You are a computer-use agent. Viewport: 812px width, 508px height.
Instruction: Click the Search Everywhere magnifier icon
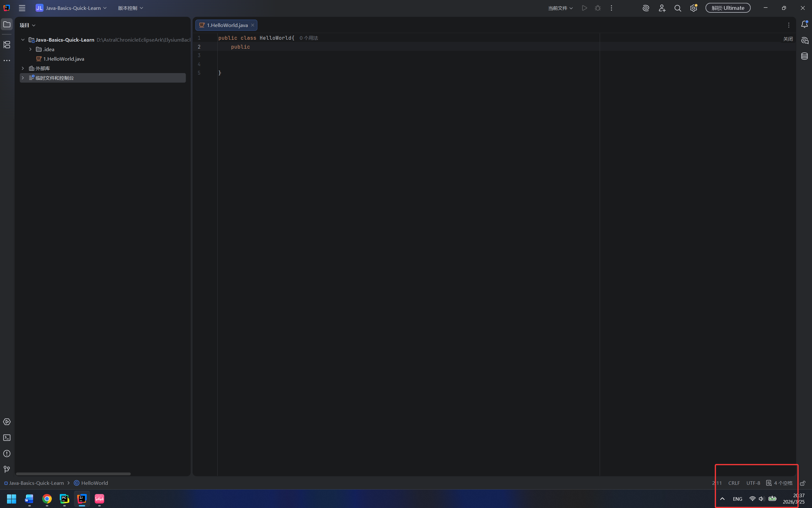(678, 8)
